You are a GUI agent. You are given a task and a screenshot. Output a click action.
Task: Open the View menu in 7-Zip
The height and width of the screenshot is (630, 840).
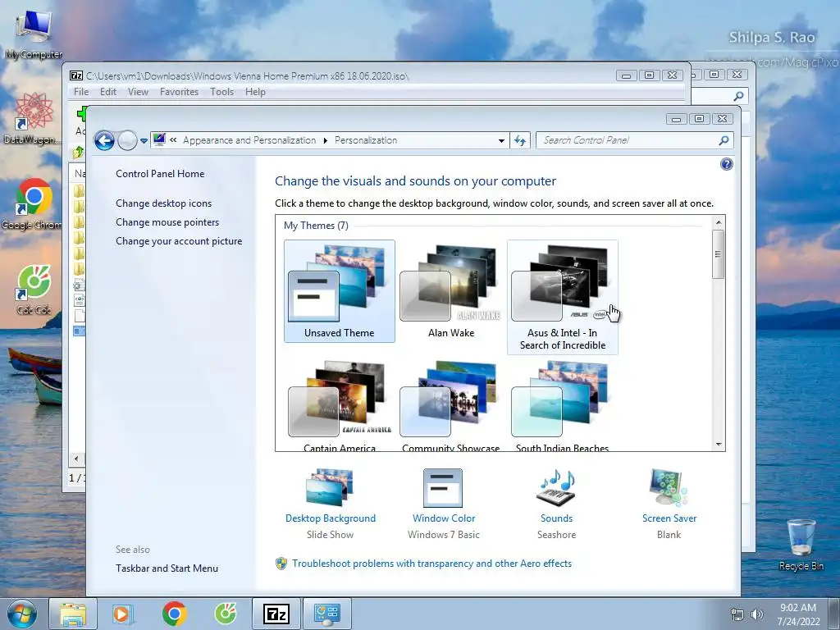click(x=138, y=92)
